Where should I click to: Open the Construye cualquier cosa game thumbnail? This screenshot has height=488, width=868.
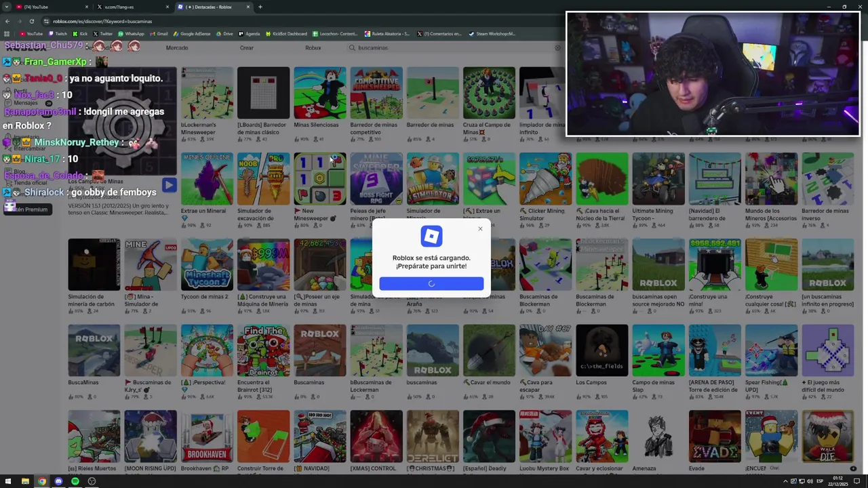(771, 264)
